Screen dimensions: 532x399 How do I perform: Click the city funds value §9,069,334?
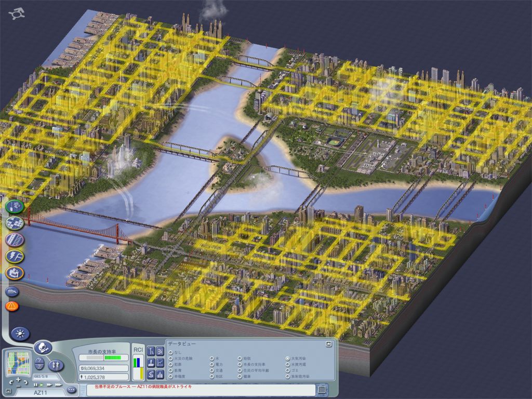pos(104,368)
